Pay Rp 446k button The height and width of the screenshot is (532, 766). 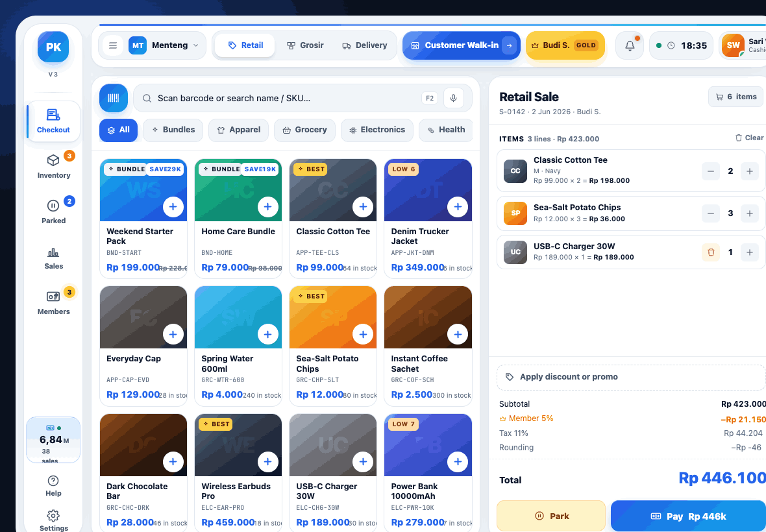tap(688, 516)
